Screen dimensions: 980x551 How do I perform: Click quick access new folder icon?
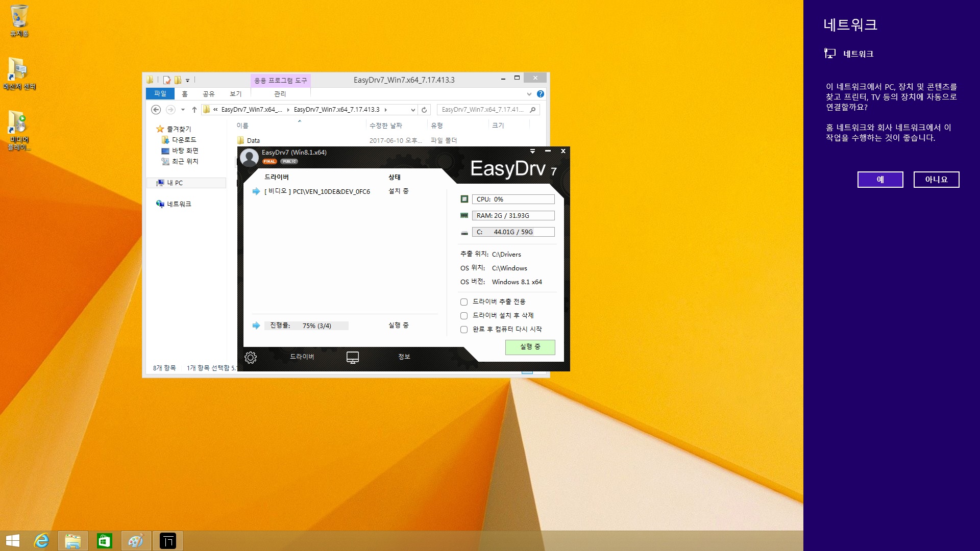(178, 80)
